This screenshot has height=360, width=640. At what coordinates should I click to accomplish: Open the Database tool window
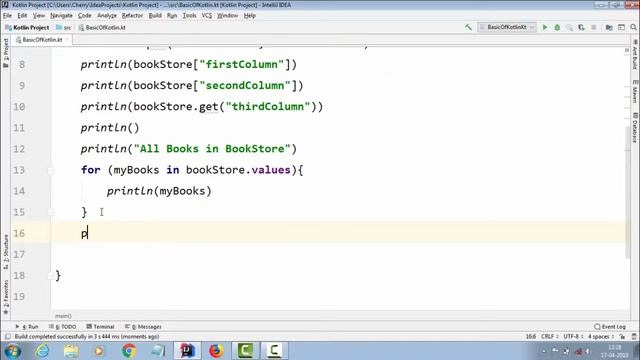(635, 128)
